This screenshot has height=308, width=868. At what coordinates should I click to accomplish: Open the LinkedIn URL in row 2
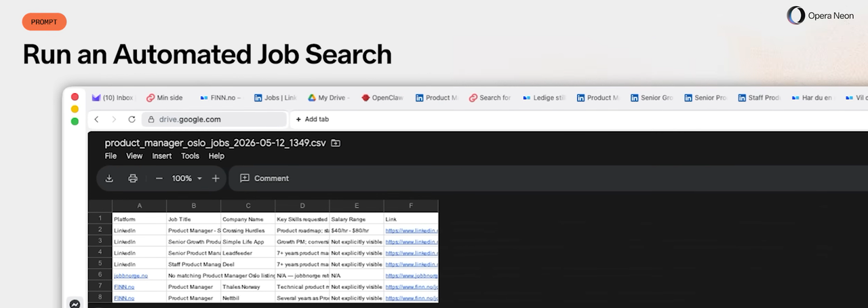(412, 230)
